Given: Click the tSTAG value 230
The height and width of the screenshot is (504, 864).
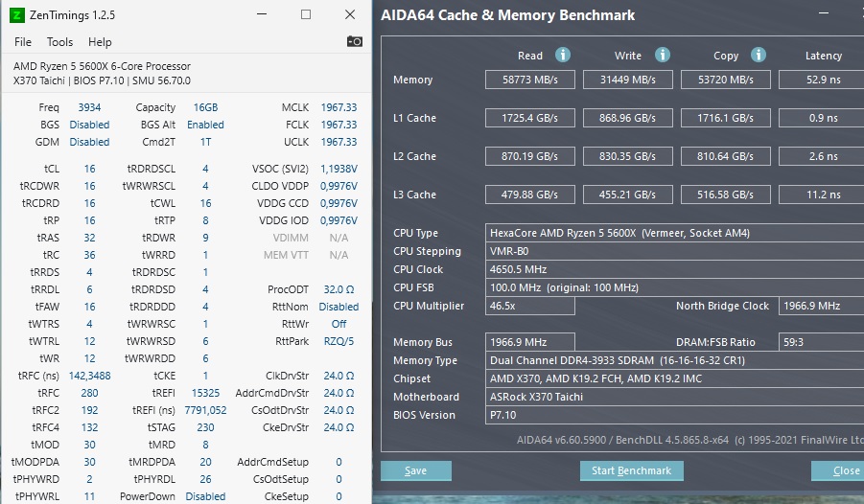Looking at the screenshot, I should coord(205,427).
